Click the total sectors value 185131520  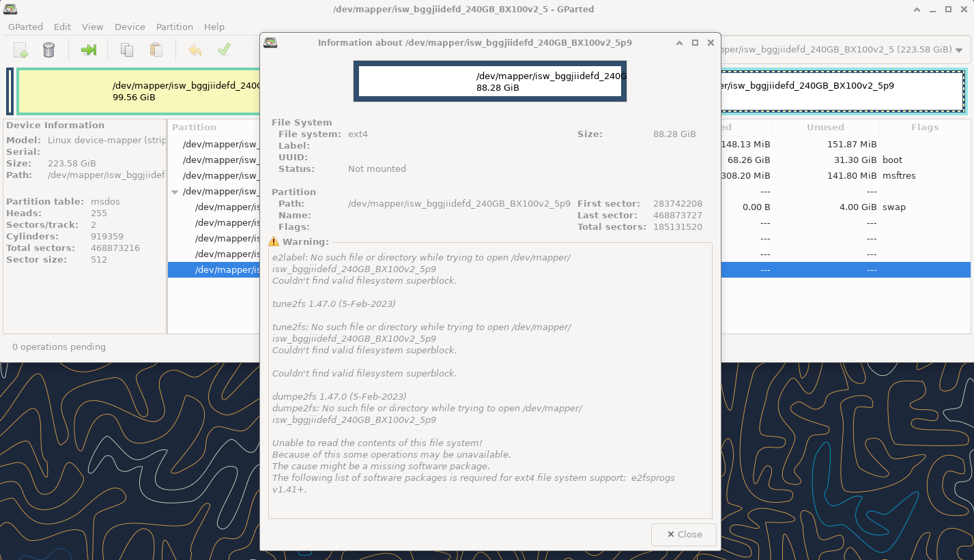coord(677,227)
